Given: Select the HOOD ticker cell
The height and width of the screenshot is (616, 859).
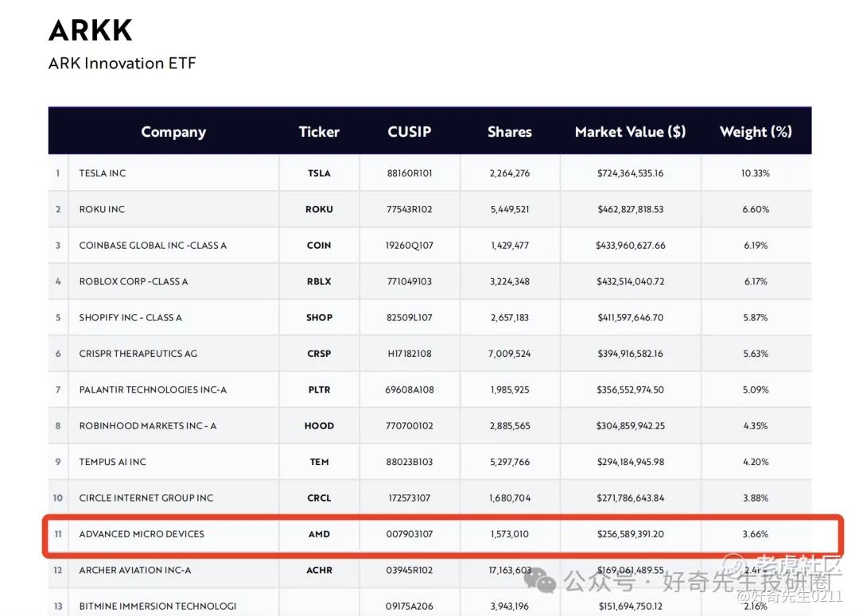Looking at the screenshot, I should (x=319, y=426).
